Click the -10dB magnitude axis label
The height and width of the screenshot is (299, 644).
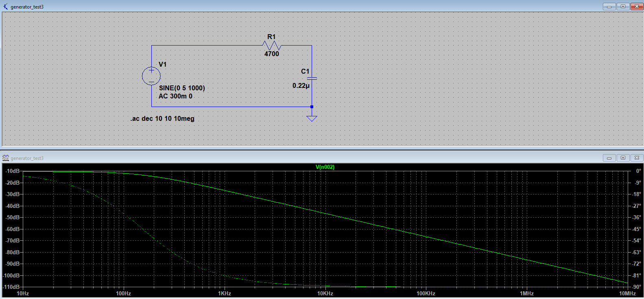point(12,171)
